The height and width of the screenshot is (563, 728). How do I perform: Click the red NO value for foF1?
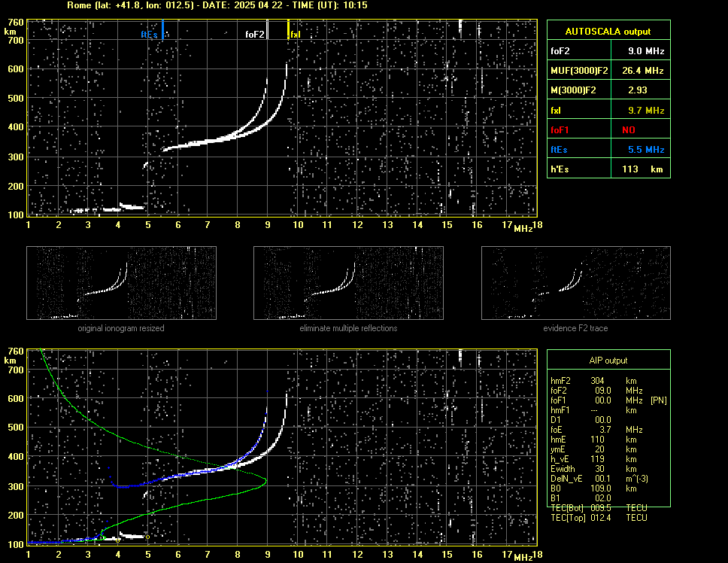[629, 130]
